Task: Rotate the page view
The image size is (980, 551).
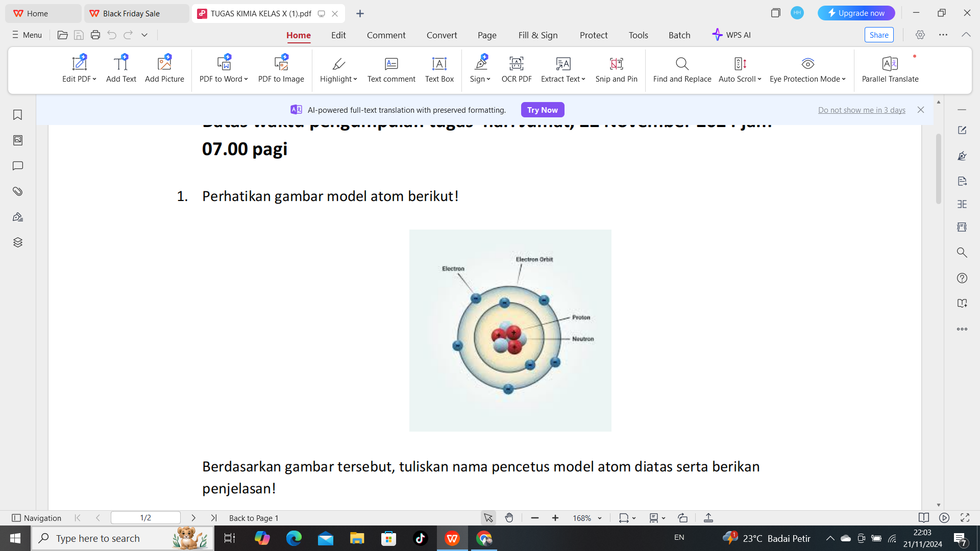Action: 682,518
